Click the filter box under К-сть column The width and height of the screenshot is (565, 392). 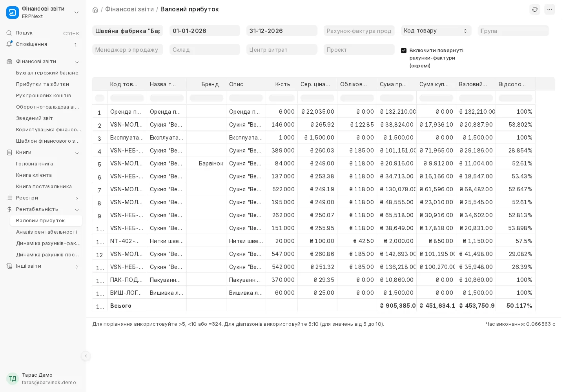pos(282,98)
